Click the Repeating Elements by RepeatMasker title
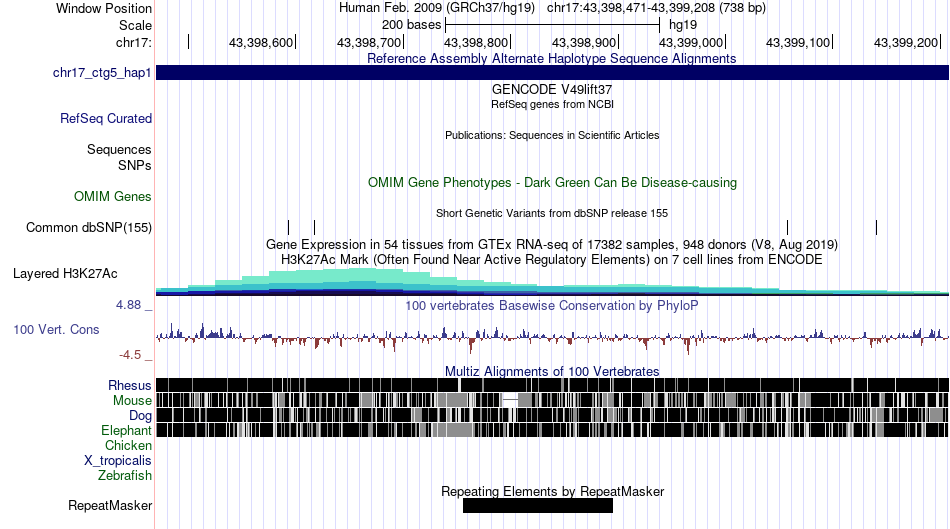Screen dimensions: 950x529 552,491
